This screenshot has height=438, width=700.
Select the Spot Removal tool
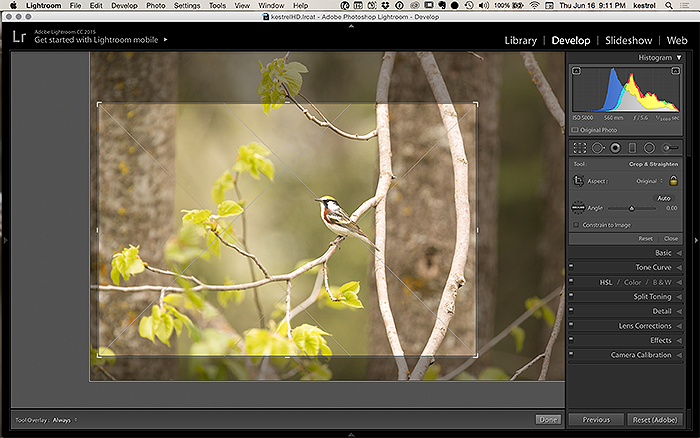pos(598,147)
